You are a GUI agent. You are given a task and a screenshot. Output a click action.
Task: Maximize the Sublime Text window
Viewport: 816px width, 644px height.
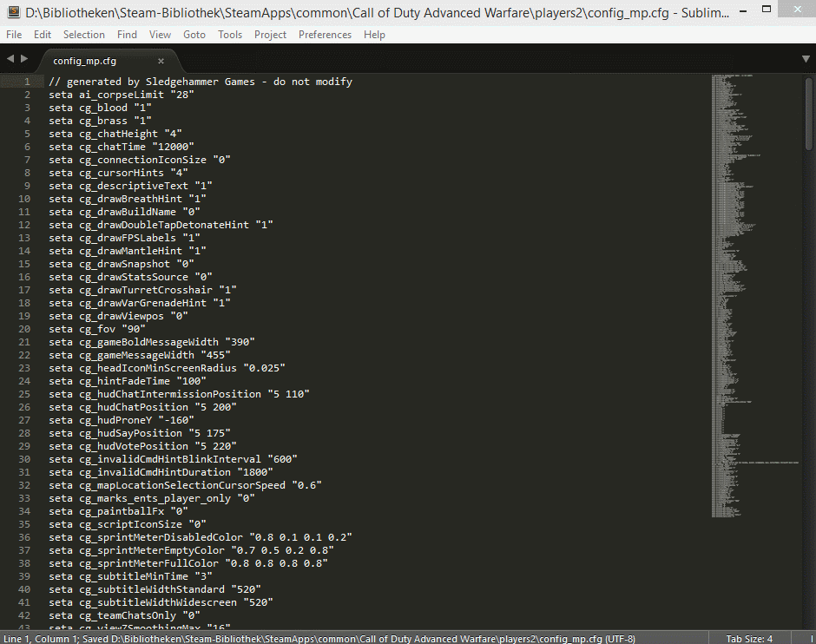coord(767,9)
